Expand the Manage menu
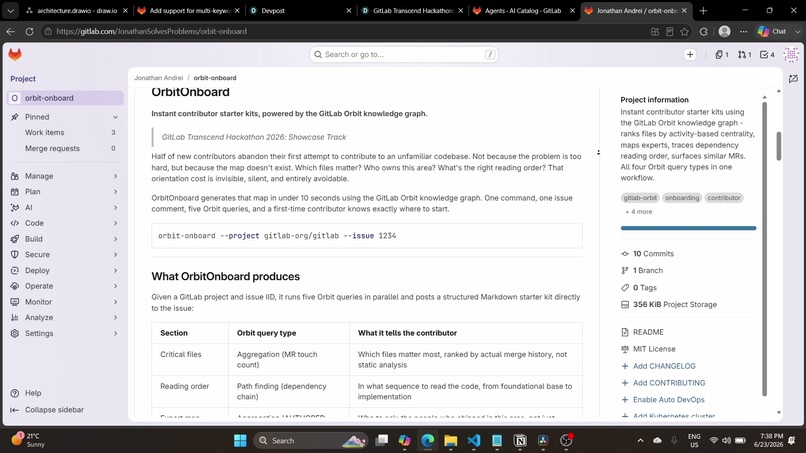Image resolution: width=806 pixels, height=453 pixels. pos(65,176)
